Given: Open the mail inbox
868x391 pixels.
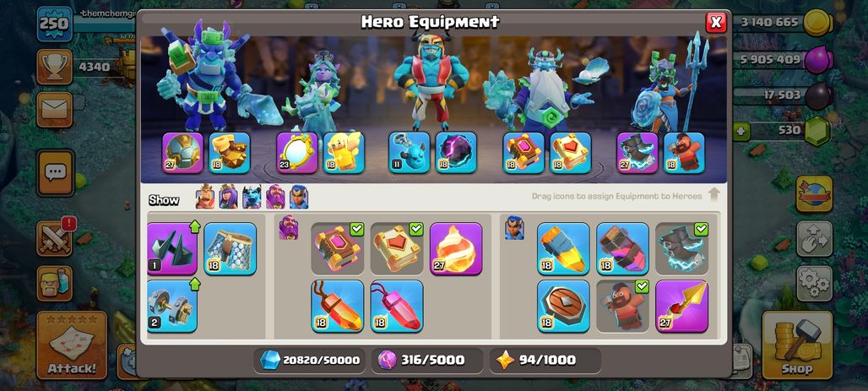Looking at the screenshot, I should pyautogui.click(x=54, y=110).
